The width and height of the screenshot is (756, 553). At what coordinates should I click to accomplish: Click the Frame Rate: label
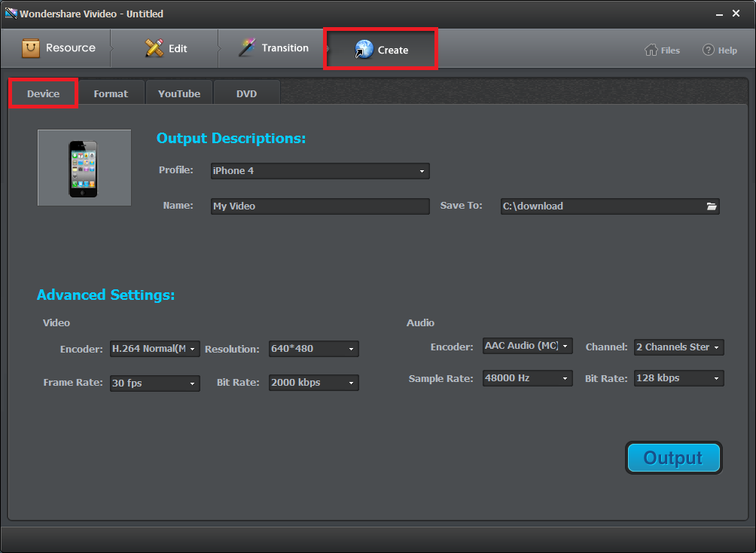(73, 383)
